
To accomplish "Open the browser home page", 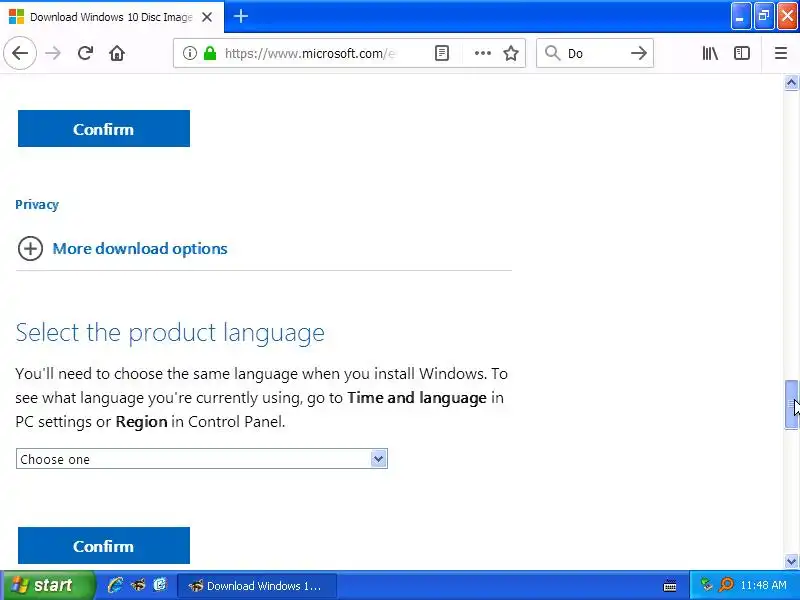I will [x=117, y=53].
